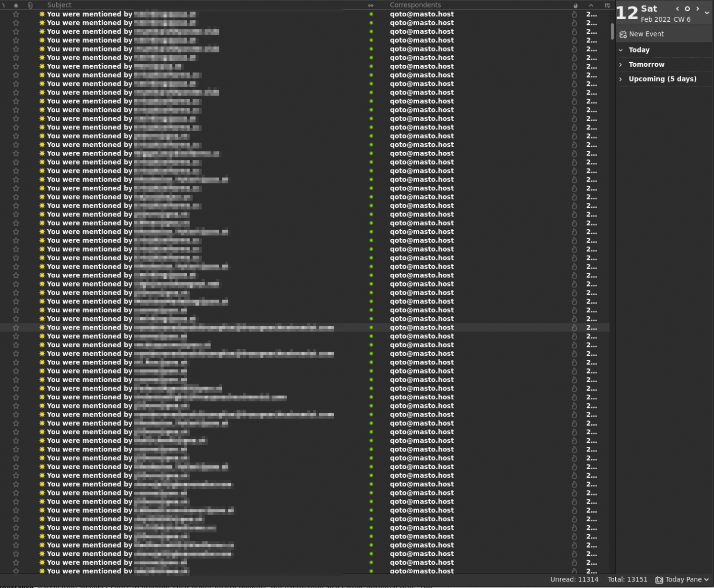This screenshot has width=714, height=588.
Task: Sort by attachment paperclip column
Action: tap(30, 5)
